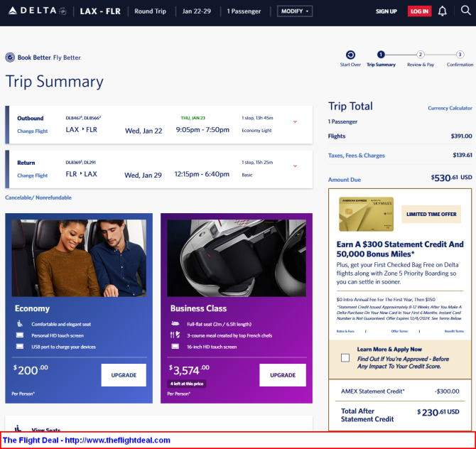
Task: Click the Amount Due link
Action: [x=345, y=180]
